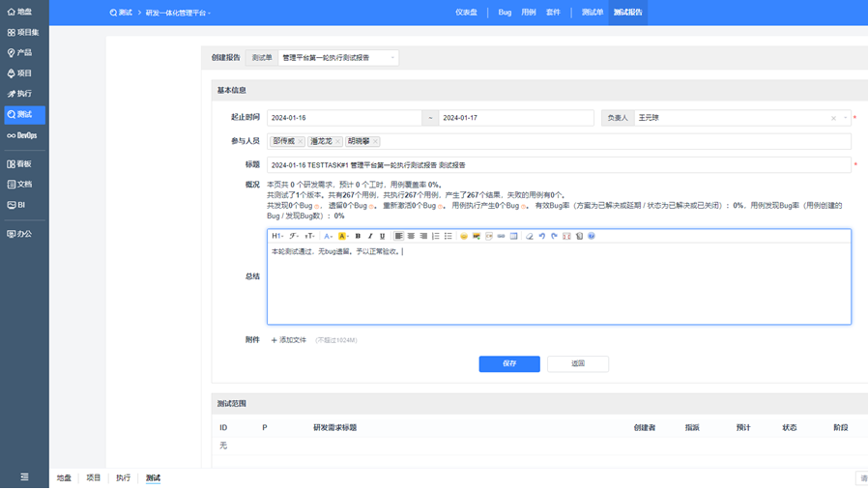Open the highlight background color picker
The image size is (868, 490).
coord(343,236)
